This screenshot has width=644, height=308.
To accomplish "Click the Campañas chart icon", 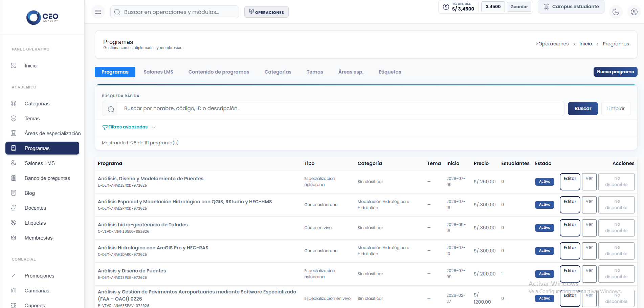I will [14, 290].
